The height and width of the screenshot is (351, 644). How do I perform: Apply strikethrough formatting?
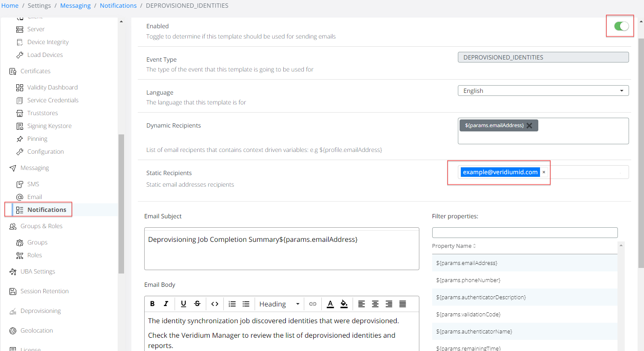(197, 304)
